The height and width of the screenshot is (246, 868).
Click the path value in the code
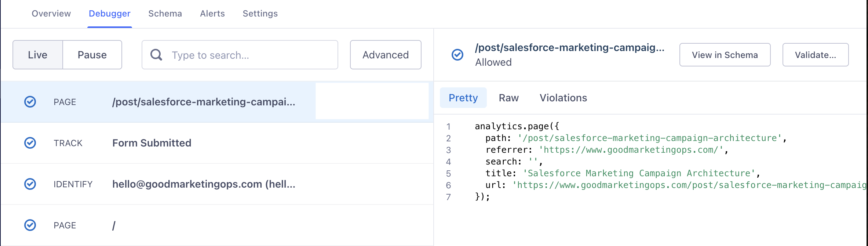pos(650,138)
